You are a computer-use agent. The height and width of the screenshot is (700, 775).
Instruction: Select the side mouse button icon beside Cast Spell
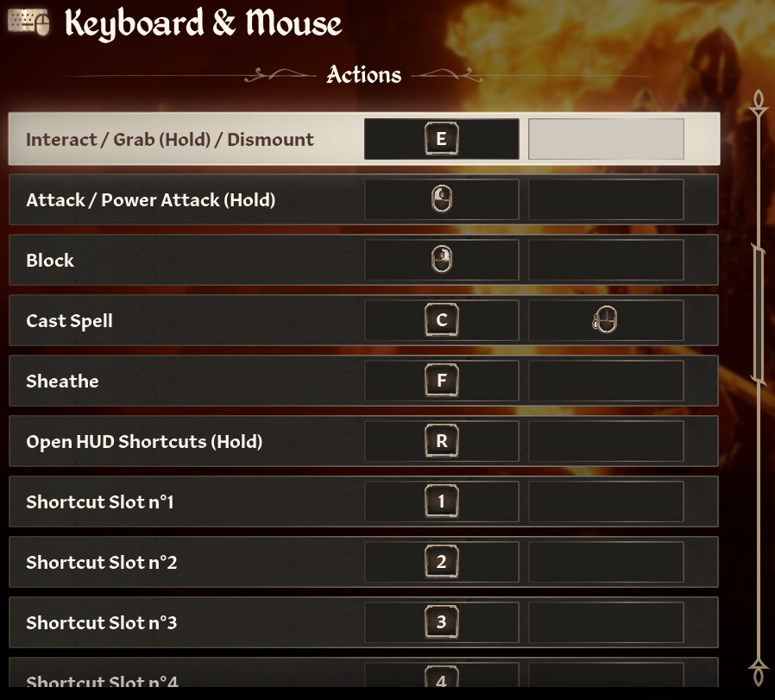(605, 319)
